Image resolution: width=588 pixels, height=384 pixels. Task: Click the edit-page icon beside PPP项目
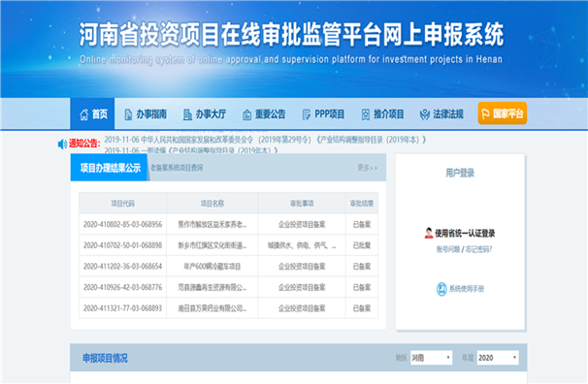click(306, 114)
